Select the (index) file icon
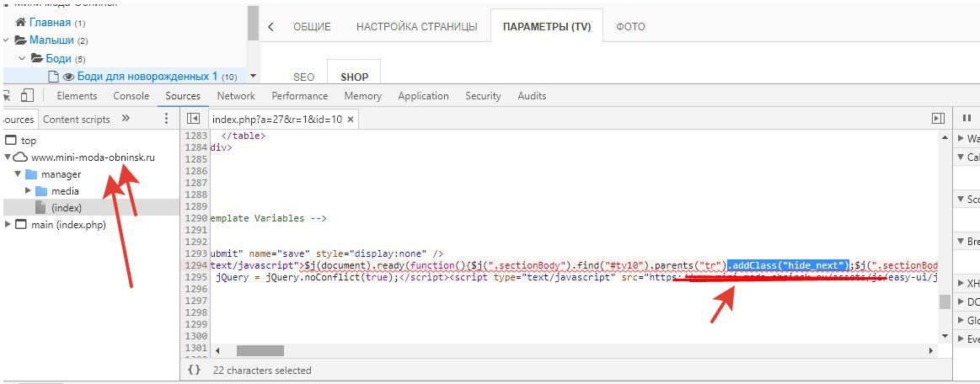980x384 pixels. tap(40, 207)
